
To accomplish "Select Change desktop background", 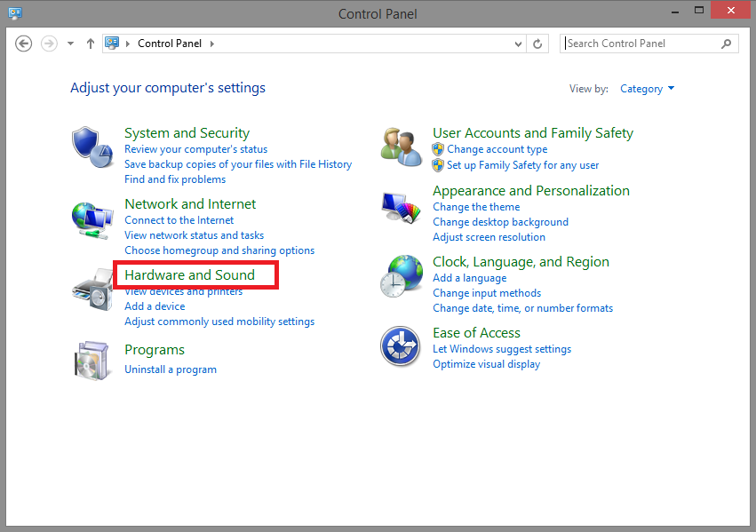I will 500,222.
